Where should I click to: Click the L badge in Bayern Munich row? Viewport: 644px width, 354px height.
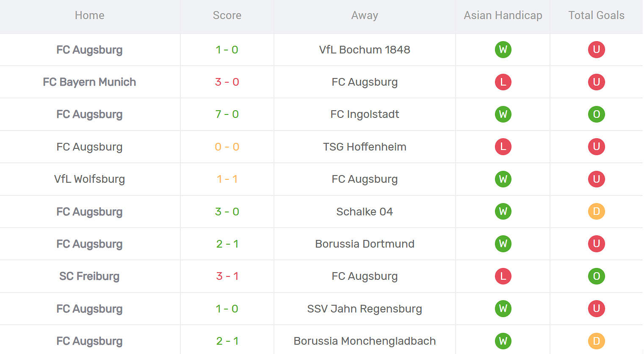503,82
